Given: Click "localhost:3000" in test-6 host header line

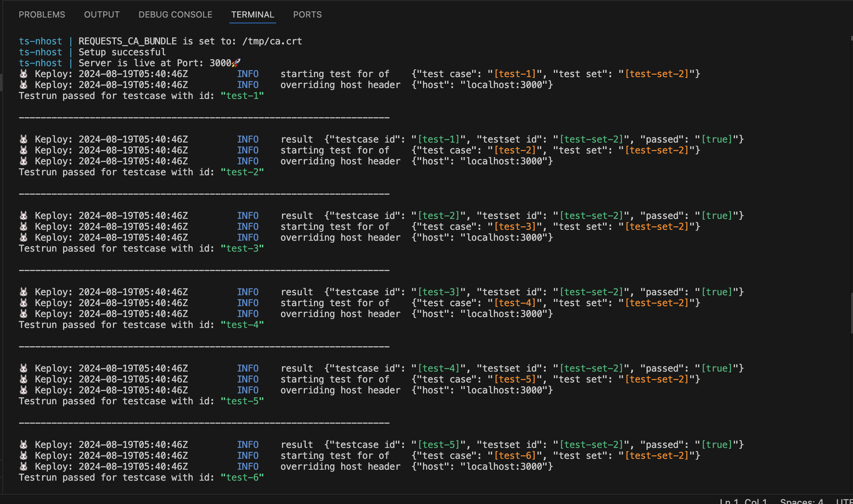Looking at the screenshot, I should click(x=504, y=467).
